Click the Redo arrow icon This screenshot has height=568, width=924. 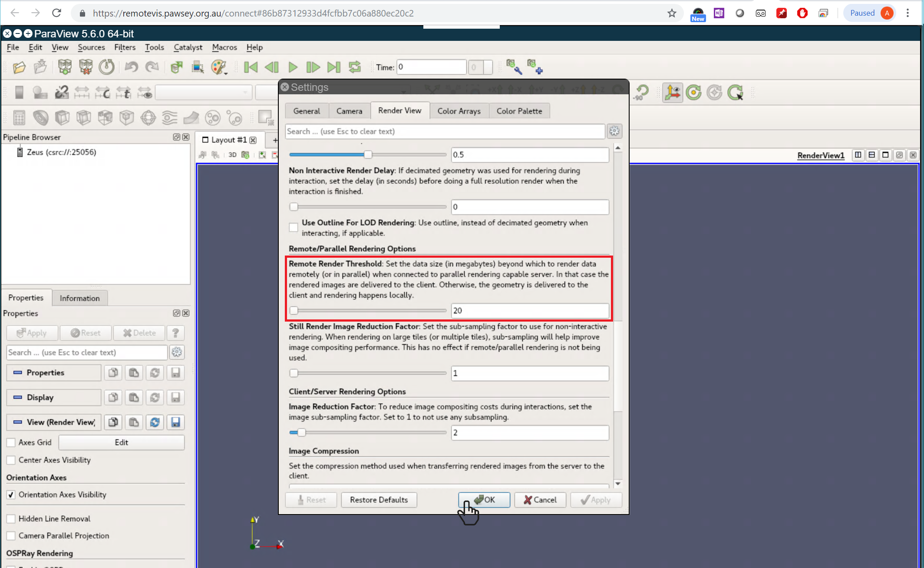[x=152, y=67]
